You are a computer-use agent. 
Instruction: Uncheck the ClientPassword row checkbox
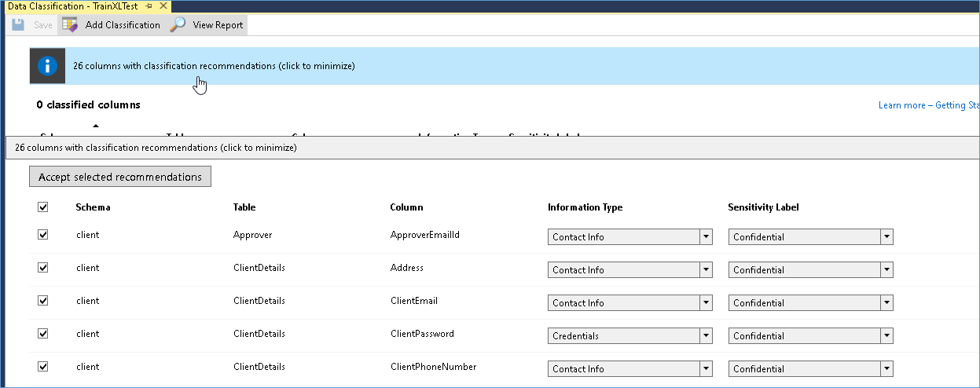(43, 333)
